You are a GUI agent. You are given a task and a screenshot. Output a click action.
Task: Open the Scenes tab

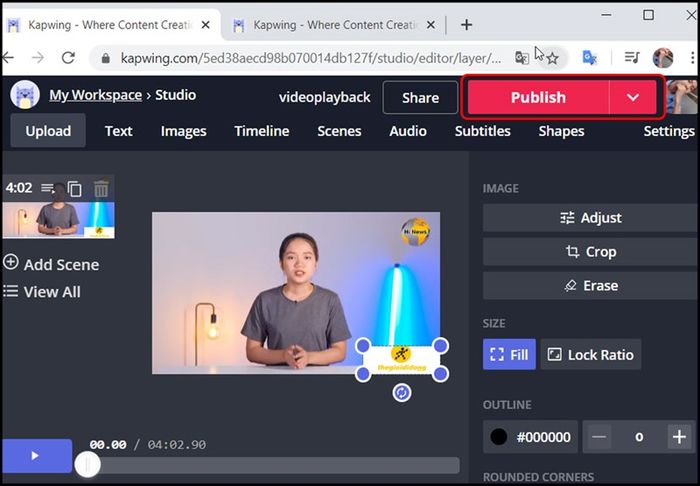click(339, 131)
